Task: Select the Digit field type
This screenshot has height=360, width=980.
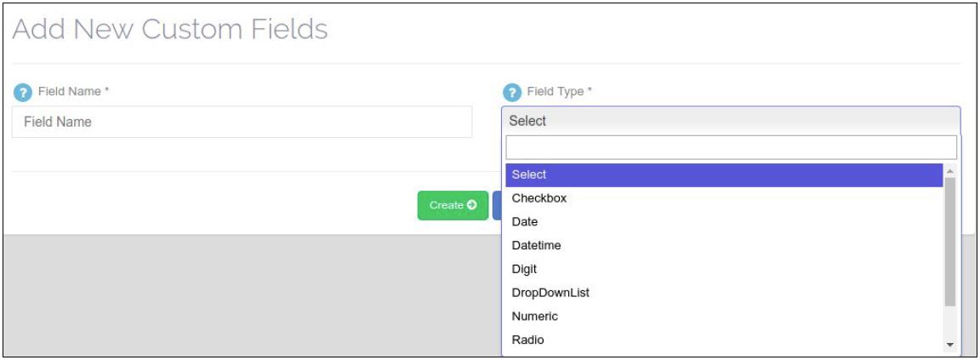Action: [x=524, y=269]
